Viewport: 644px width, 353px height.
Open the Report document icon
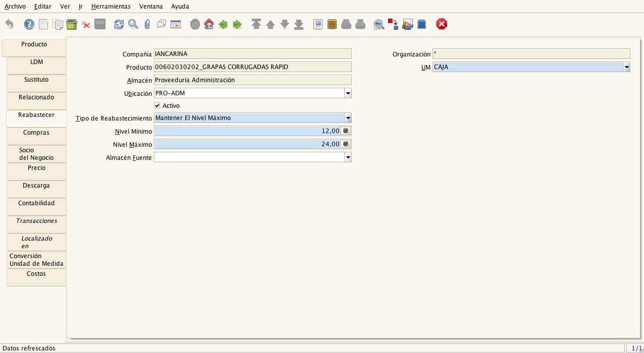pyautogui.click(x=318, y=24)
